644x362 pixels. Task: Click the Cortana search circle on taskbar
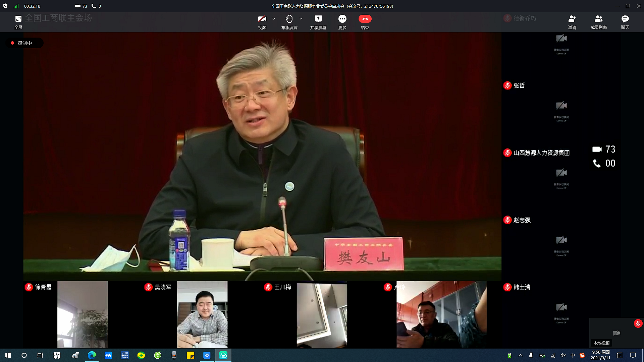click(24, 355)
